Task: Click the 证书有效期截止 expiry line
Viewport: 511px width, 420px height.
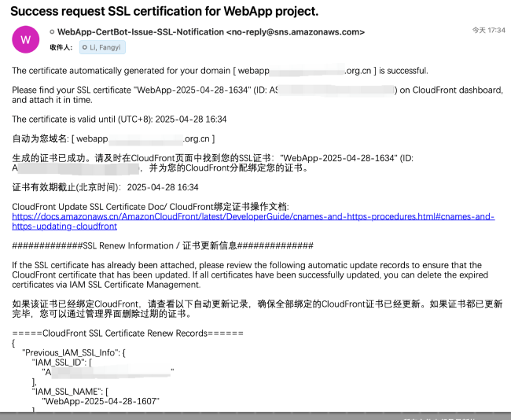Action: 105,188
